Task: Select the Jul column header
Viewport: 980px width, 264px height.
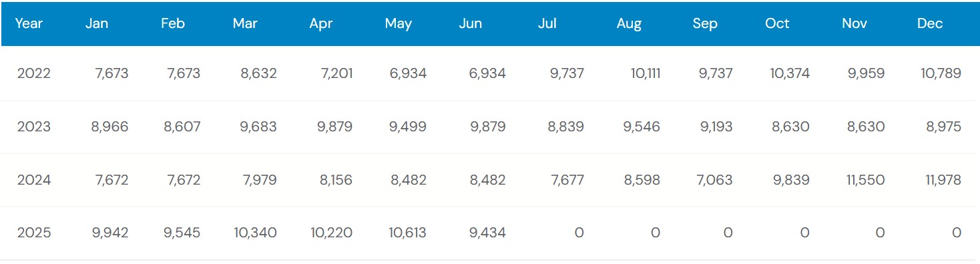Action: (547, 23)
